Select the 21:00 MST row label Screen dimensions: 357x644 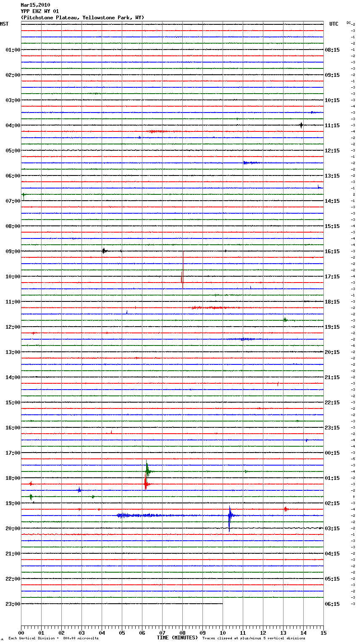[13, 554]
